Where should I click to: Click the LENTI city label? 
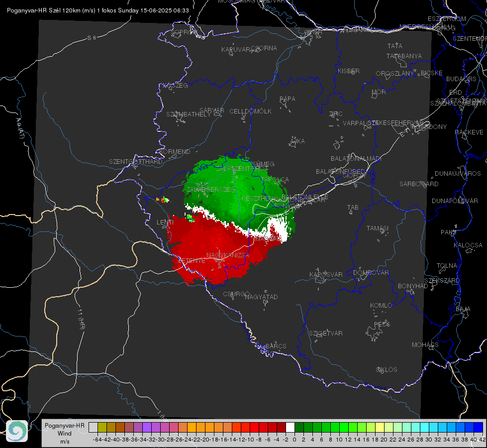pyautogui.click(x=165, y=223)
